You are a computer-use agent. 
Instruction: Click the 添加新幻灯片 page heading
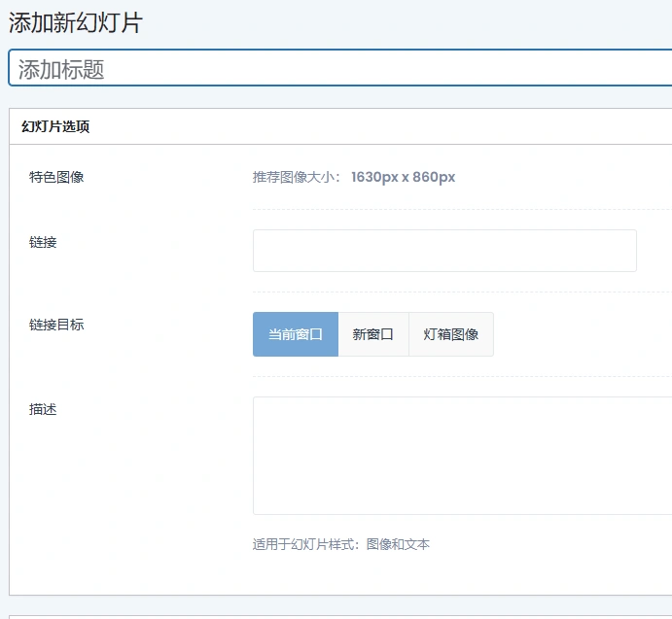click(x=76, y=22)
